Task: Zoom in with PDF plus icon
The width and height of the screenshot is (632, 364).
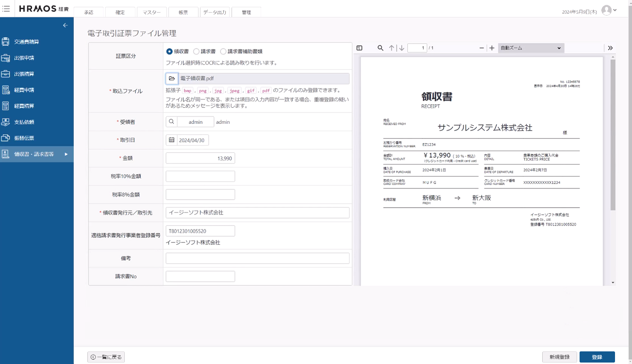Action: pyautogui.click(x=492, y=48)
